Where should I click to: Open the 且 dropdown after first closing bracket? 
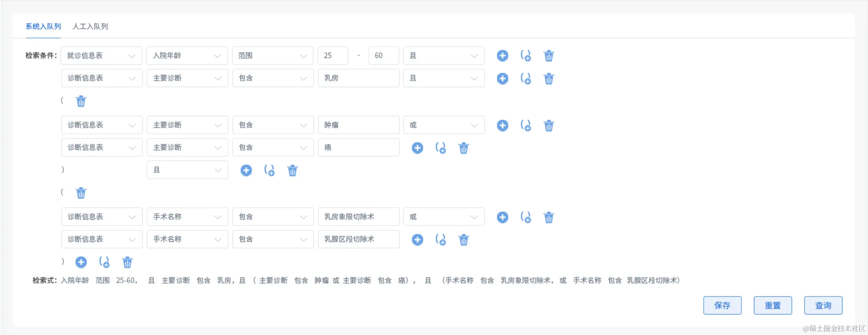[187, 170]
